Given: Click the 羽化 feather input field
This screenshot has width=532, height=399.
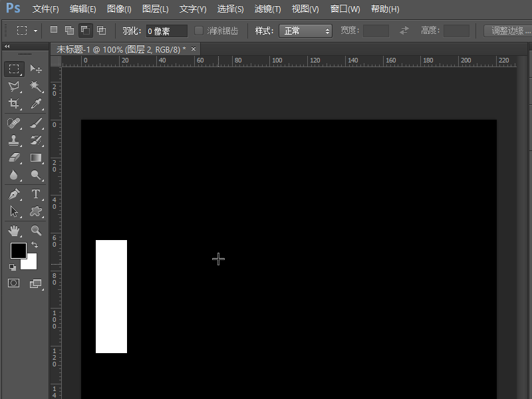Looking at the screenshot, I should pyautogui.click(x=166, y=31).
